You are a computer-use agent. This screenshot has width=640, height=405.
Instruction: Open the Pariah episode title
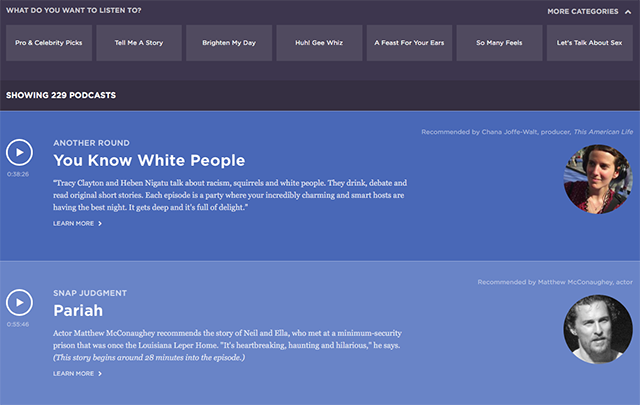[x=78, y=311]
